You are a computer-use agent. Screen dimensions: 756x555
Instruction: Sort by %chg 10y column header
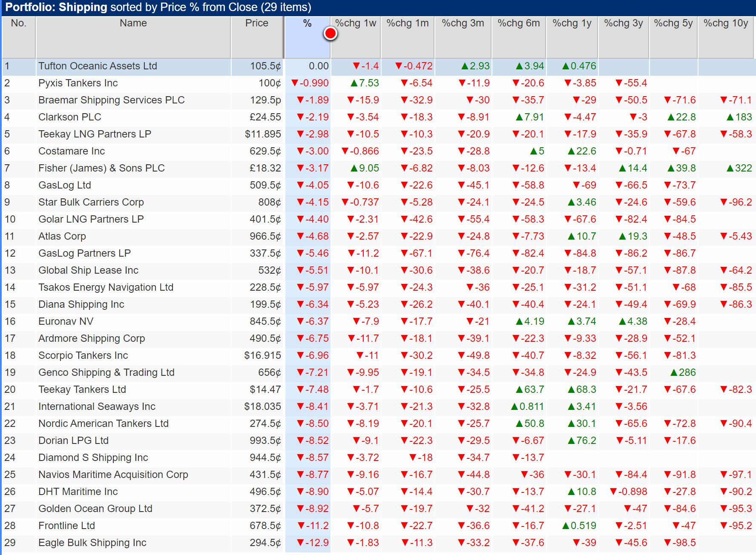pyautogui.click(x=726, y=37)
